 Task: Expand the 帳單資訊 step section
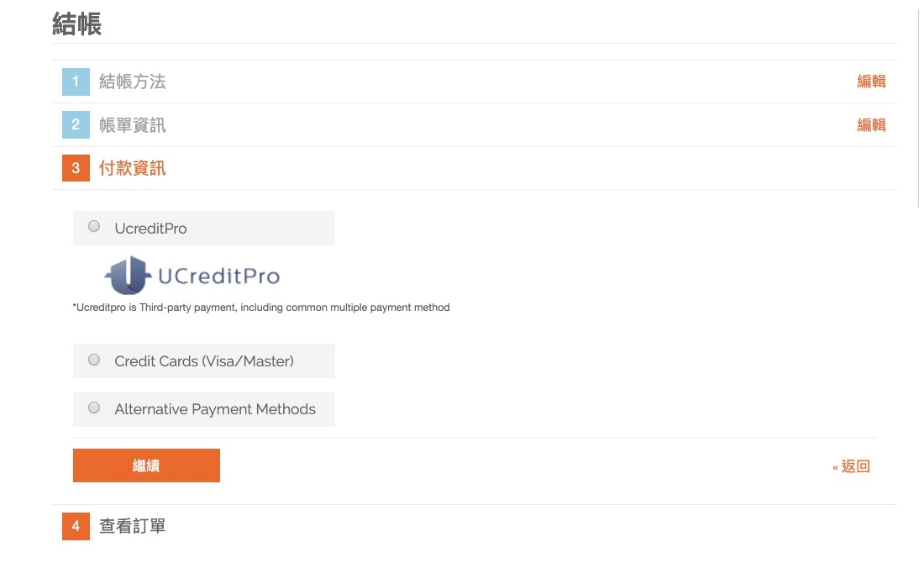coord(132,125)
